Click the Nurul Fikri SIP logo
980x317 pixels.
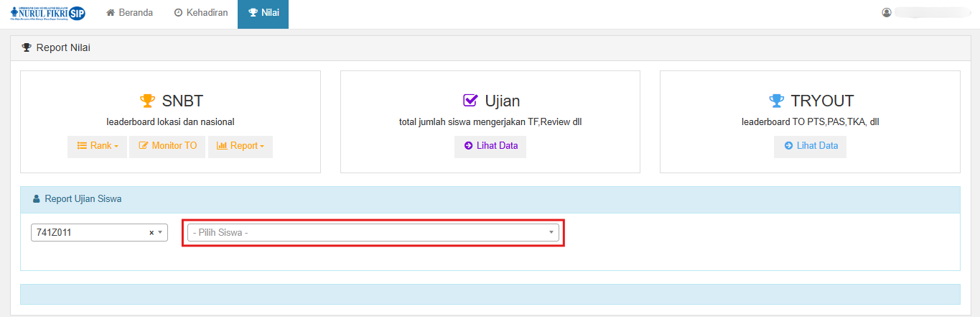(48, 13)
